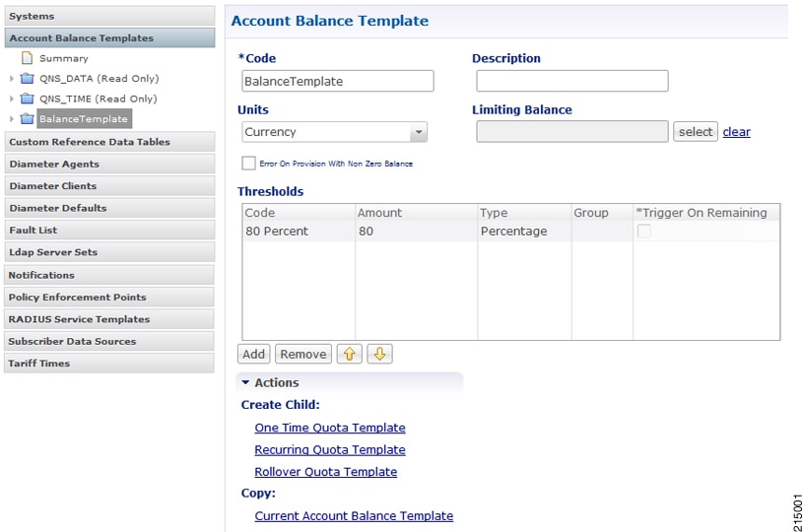Click the Limiting Balance field

572,131
